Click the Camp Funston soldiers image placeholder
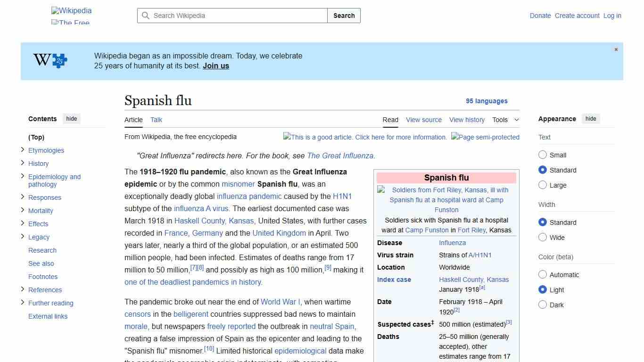This screenshot has width=644, height=362. click(x=446, y=200)
